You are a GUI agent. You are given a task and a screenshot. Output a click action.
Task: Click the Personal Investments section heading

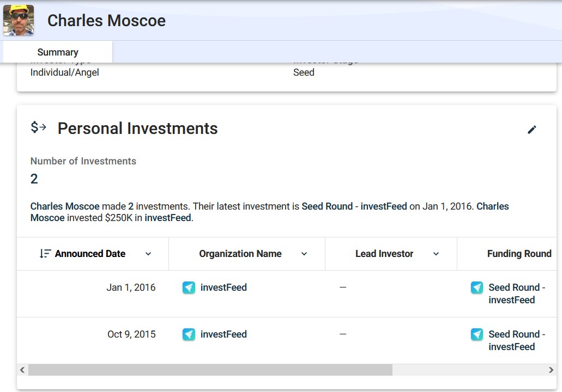coord(137,128)
